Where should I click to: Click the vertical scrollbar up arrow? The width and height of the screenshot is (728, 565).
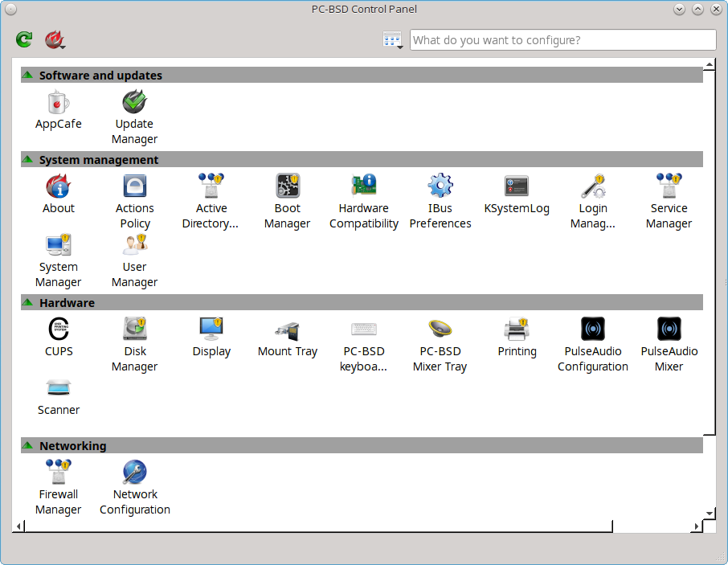(710, 64)
